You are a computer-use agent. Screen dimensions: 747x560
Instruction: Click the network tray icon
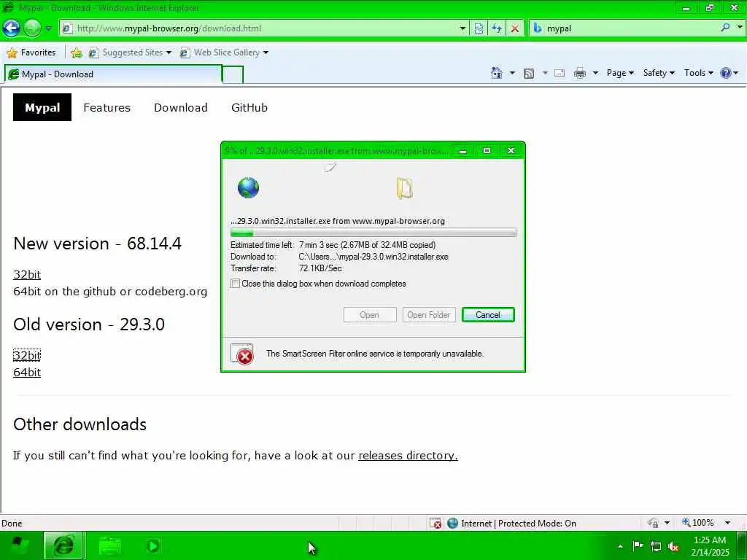(x=656, y=546)
